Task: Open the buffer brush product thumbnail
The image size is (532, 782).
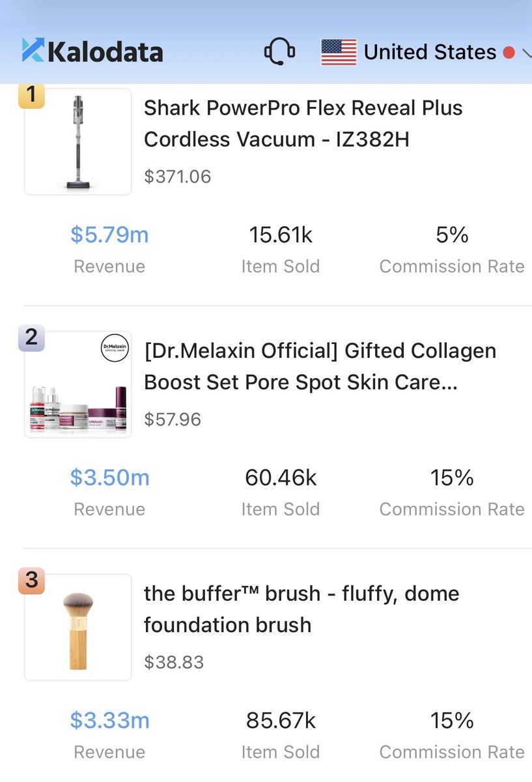Action: tap(78, 628)
